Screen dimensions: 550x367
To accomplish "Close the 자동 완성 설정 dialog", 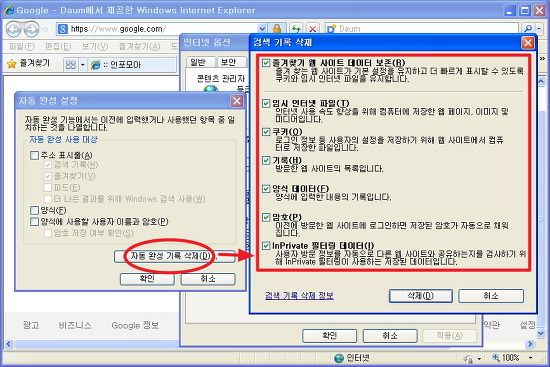I will point(237,101).
